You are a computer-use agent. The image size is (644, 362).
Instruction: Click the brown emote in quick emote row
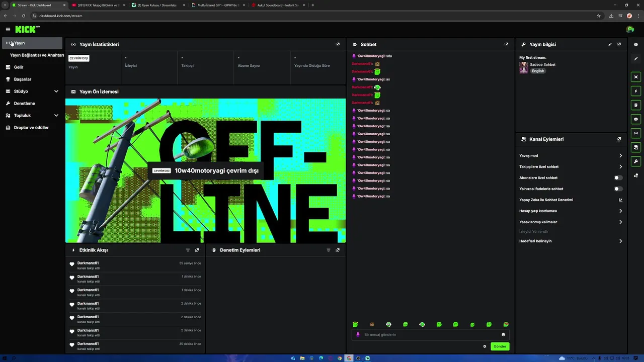tap(372, 325)
